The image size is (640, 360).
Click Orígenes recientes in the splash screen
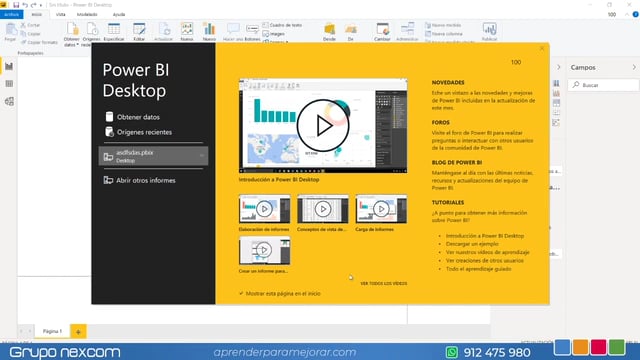[138, 132]
